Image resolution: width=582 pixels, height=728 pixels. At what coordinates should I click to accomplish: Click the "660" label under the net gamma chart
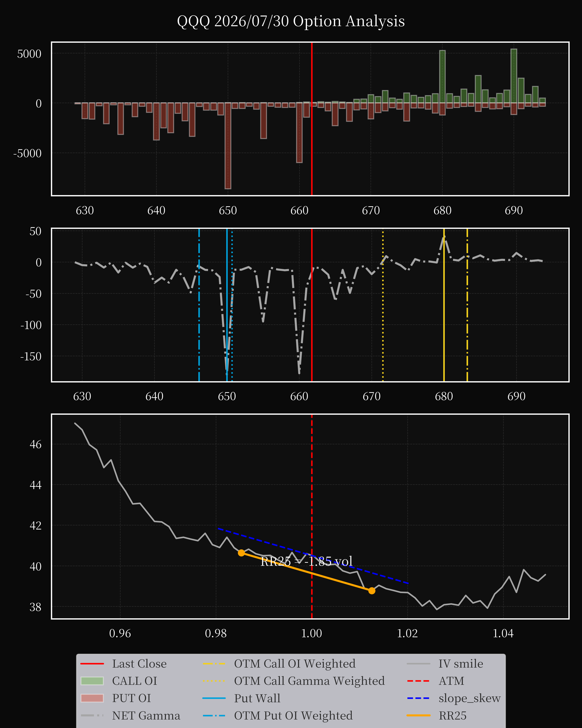pyautogui.click(x=299, y=396)
